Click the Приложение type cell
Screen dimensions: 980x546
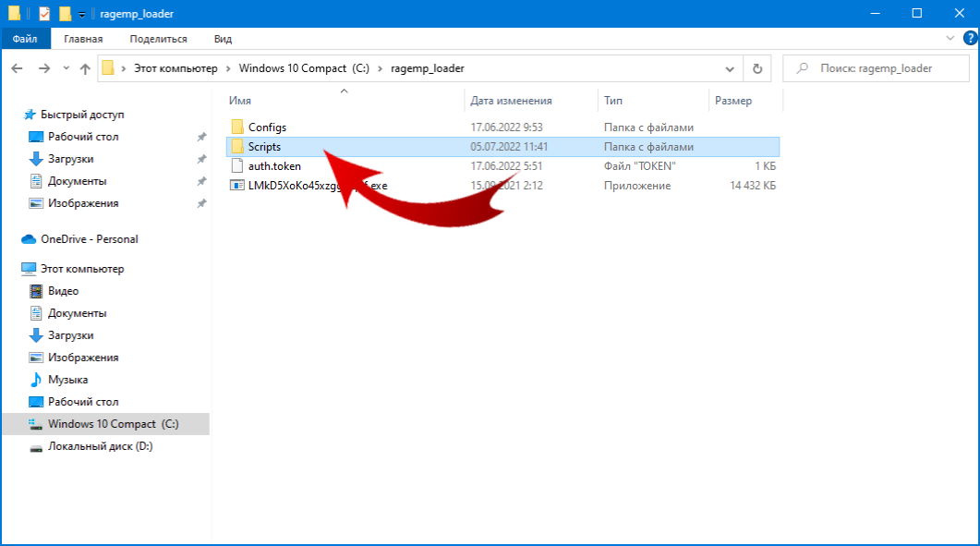point(637,185)
